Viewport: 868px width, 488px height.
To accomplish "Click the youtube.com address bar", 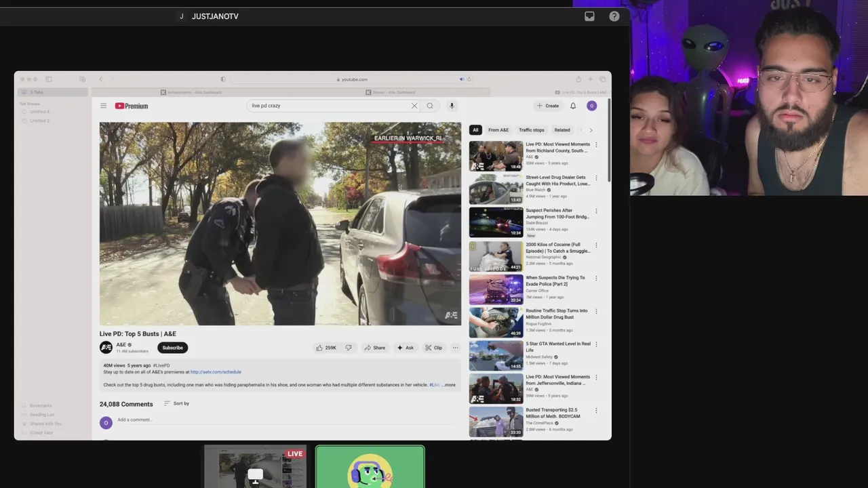I will (351, 79).
